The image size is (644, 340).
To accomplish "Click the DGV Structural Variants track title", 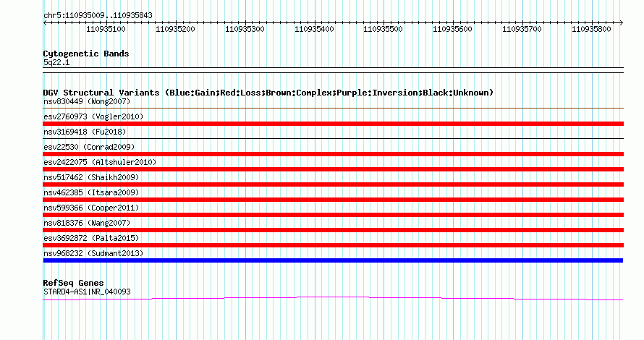I will (x=268, y=93).
